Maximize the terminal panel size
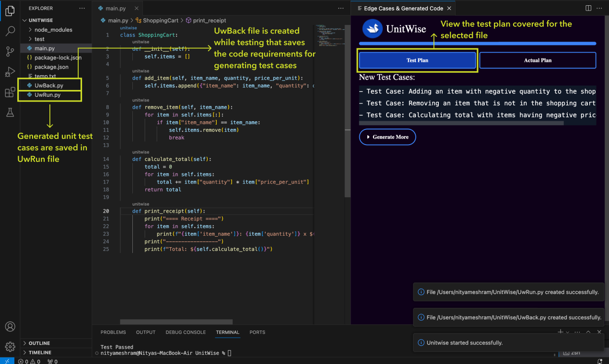The width and height of the screenshot is (609, 364). click(x=588, y=332)
